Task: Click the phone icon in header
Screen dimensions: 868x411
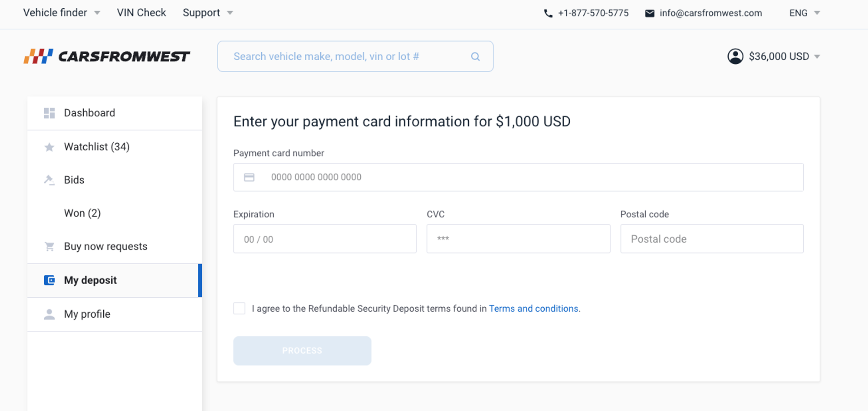Action: pyautogui.click(x=548, y=13)
